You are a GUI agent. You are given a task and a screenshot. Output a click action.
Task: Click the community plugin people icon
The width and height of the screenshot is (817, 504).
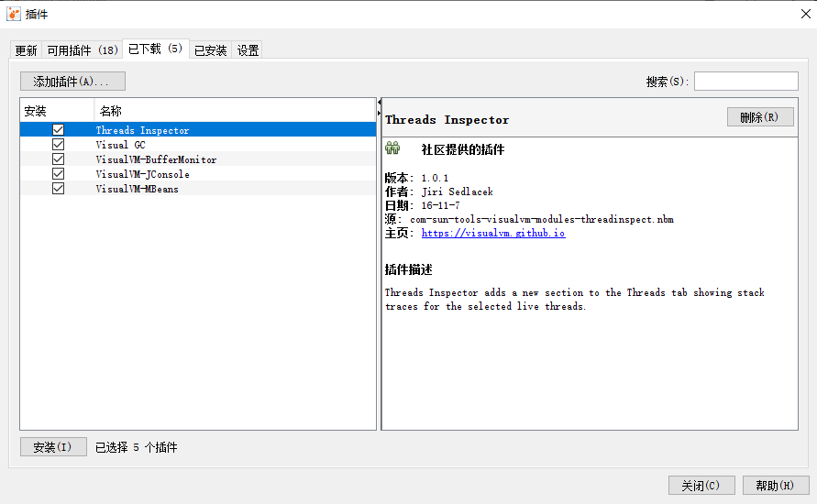[392, 148]
